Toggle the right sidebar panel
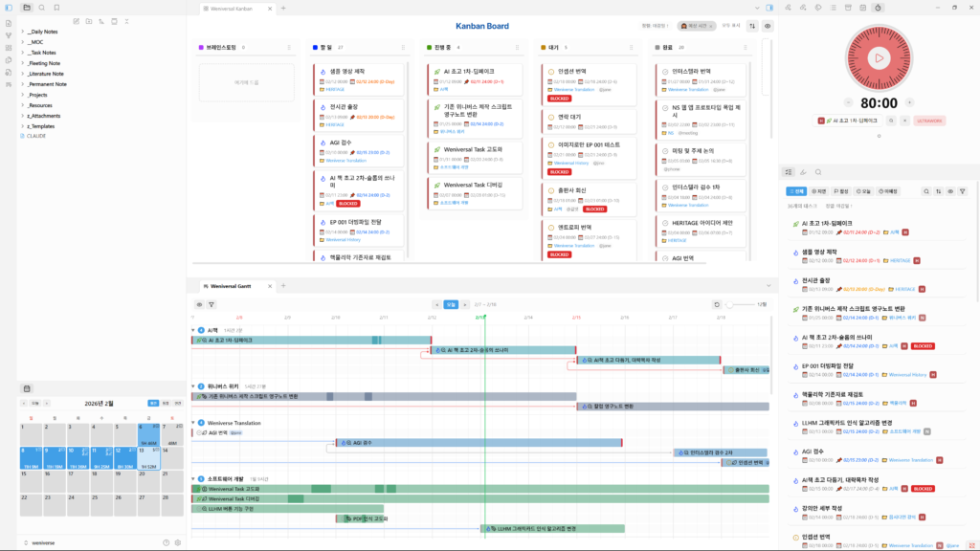Image resolution: width=980 pixels, height=551 pixels. pos(769,8)
